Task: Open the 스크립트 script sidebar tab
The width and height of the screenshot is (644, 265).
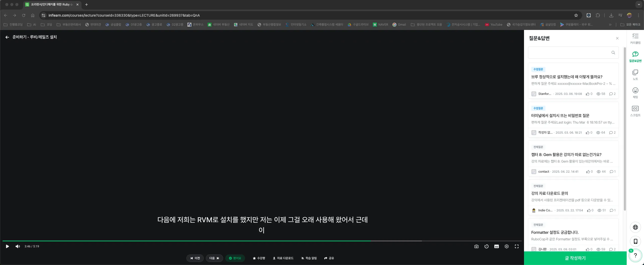Action: pos(635,111)
